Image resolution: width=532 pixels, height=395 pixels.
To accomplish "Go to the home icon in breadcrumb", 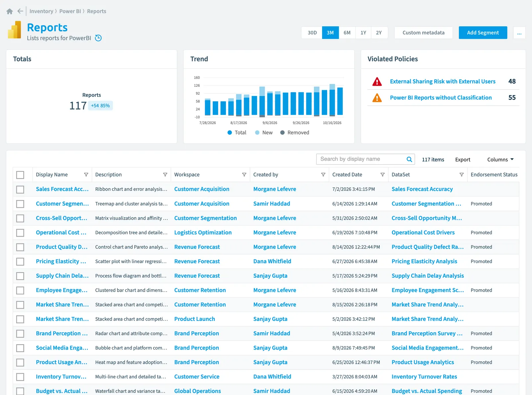I will click(10, 11).
